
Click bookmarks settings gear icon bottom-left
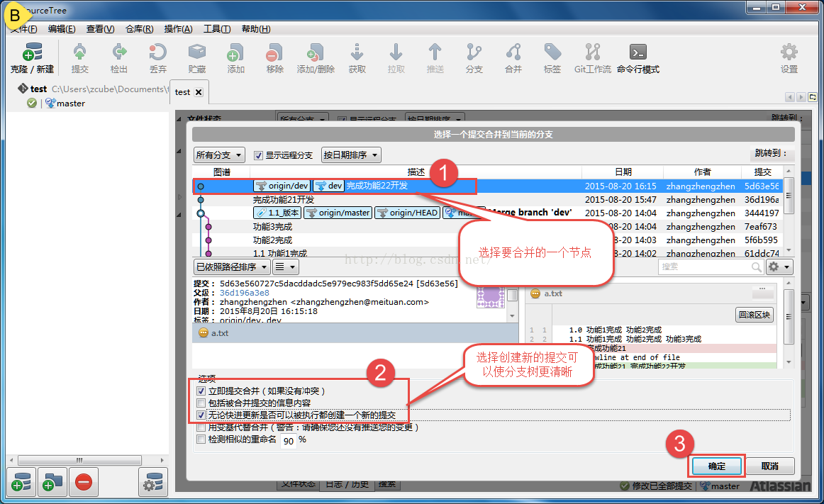(153, 481)
